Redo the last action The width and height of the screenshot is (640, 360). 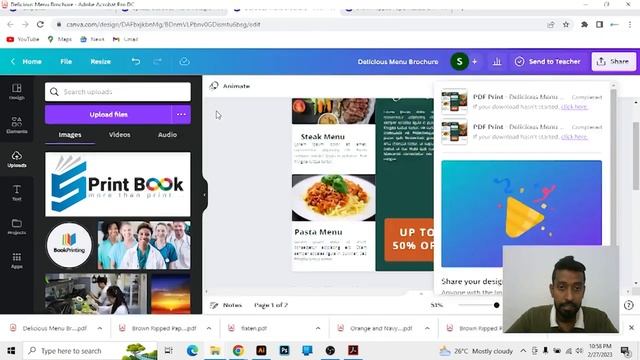(158, 62)
